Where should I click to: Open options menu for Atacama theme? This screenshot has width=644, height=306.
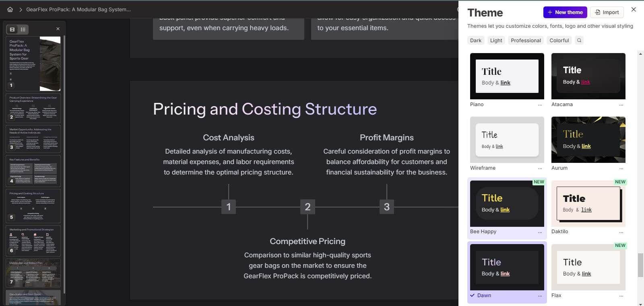point(621,105)
